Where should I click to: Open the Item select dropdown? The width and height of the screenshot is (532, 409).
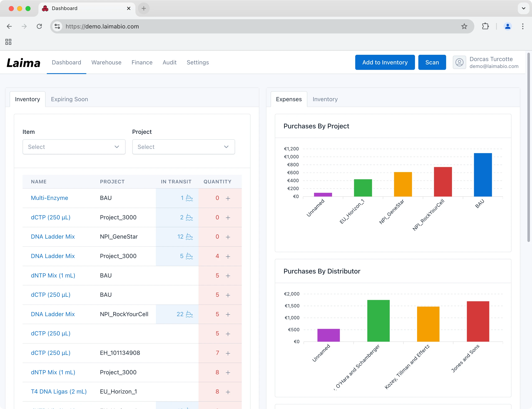(74, 147)
